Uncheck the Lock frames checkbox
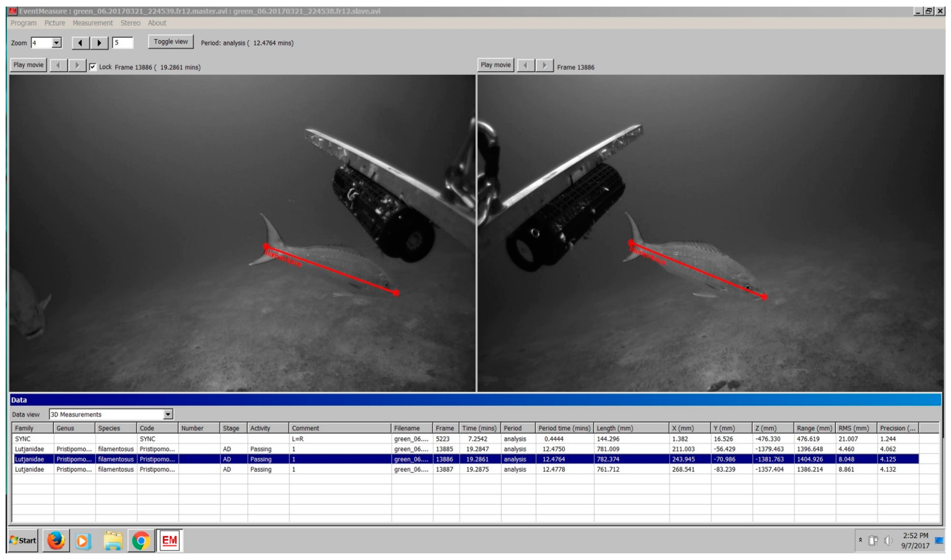The image size is (951, 560). [93, 67]
